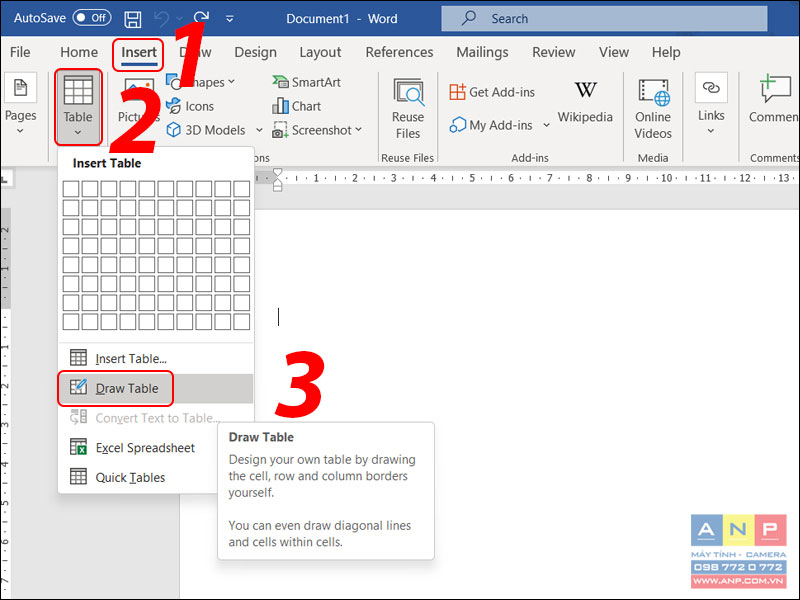Screen dimensions: 800x600
Task: Click the Wikipedia add-in
Action: (585, 102)
